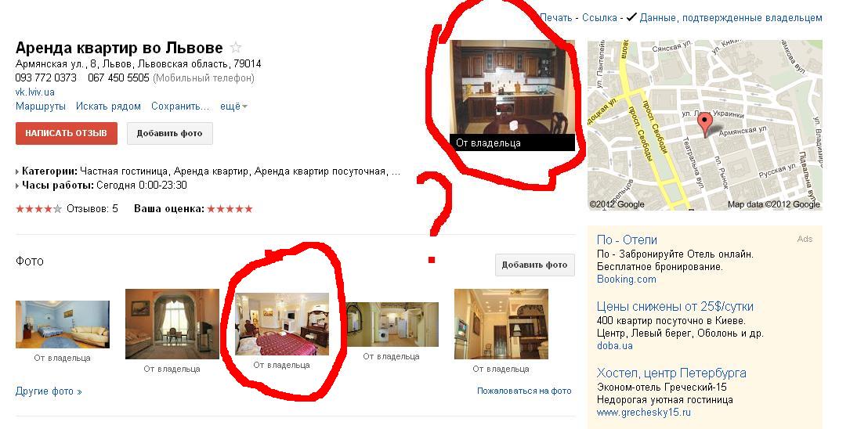This screenshot has height=429, width=868.
Task: Open the main kitchen photo thumbnail
Action: click(x=512, y=95)
